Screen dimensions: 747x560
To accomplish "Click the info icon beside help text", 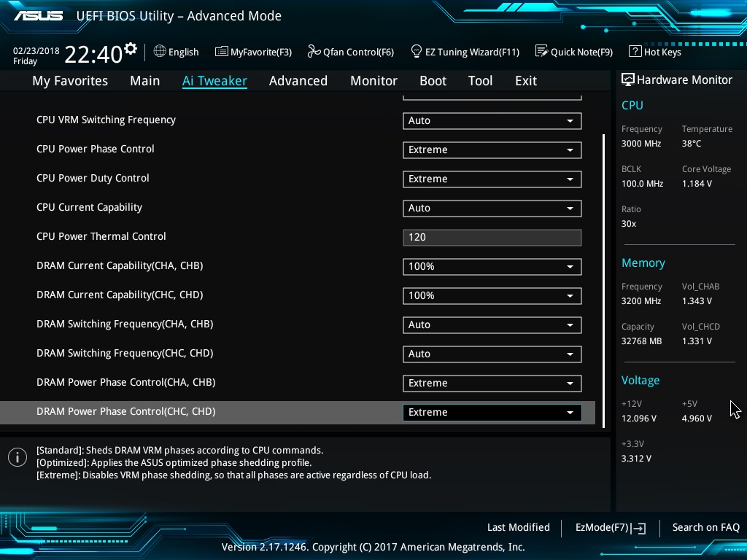I will pos(18,457).
